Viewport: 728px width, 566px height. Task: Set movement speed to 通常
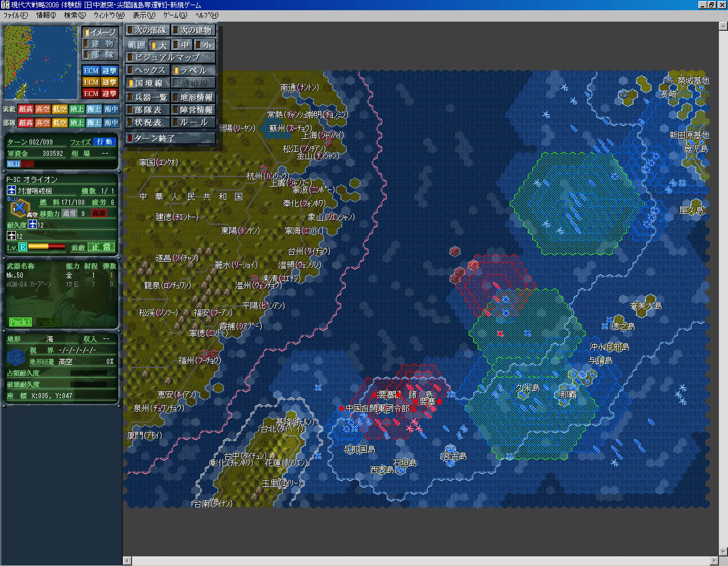click(69, 213)
